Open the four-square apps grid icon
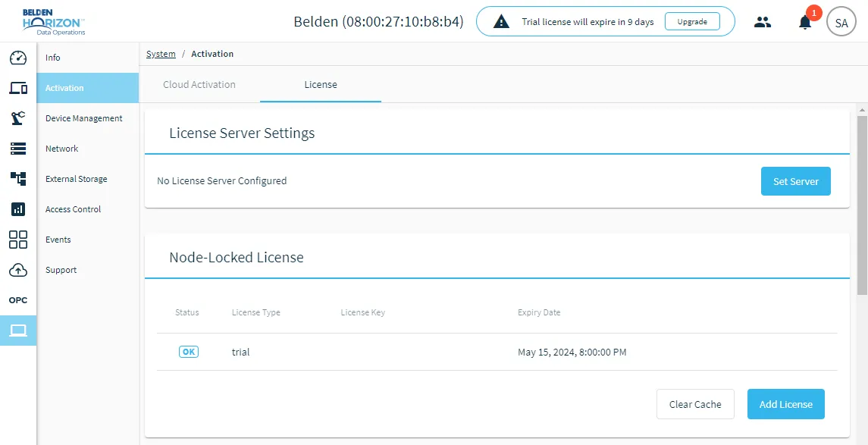 18,240
